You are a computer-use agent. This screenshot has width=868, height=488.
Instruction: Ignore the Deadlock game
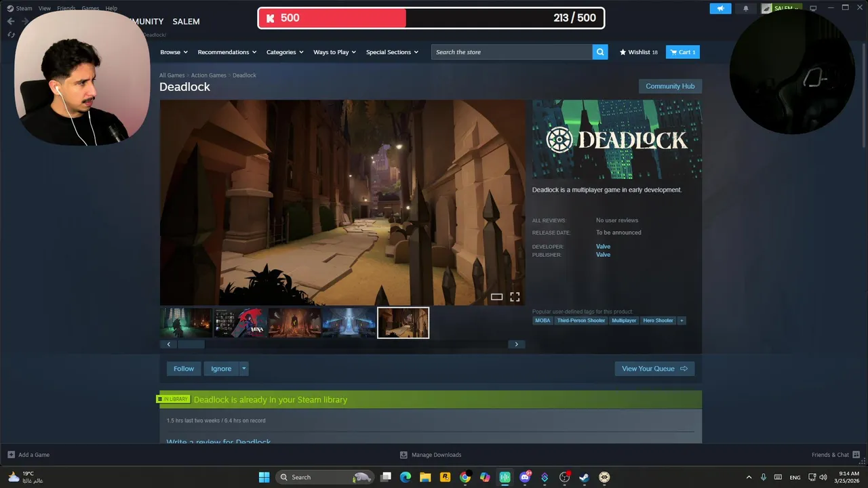[221, 369]
